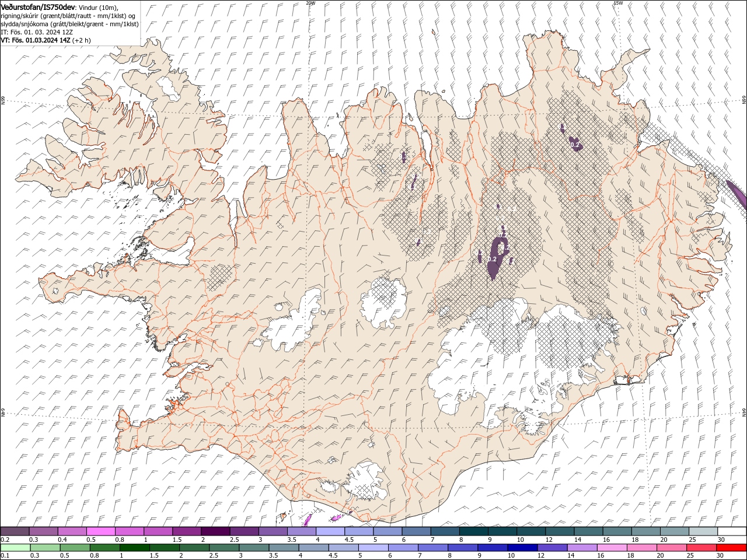Screen dimensions: 747x560
Task: Click the Veðurstofan/IS750dev title text
Action: click(x=38, y=6)
